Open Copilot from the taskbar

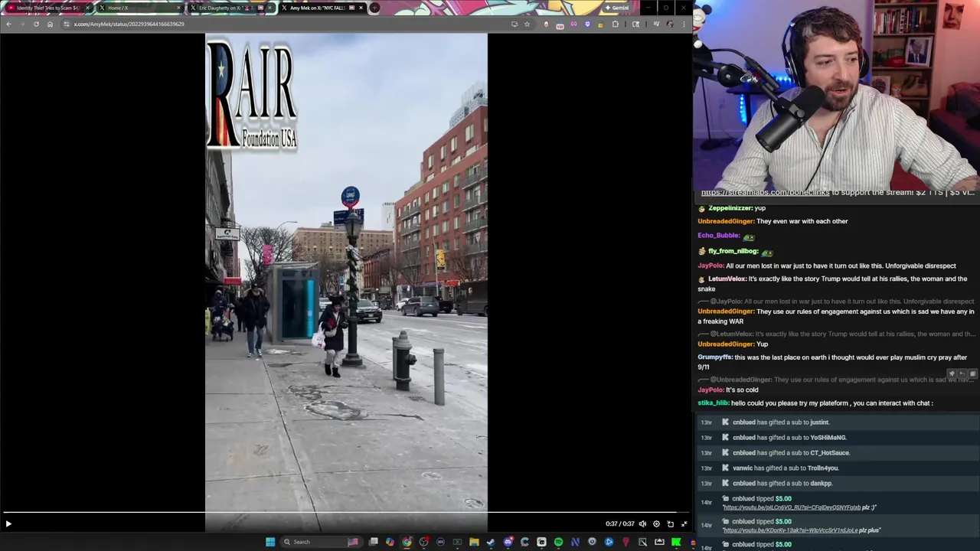pyautogui.click(x=390, y=542)
